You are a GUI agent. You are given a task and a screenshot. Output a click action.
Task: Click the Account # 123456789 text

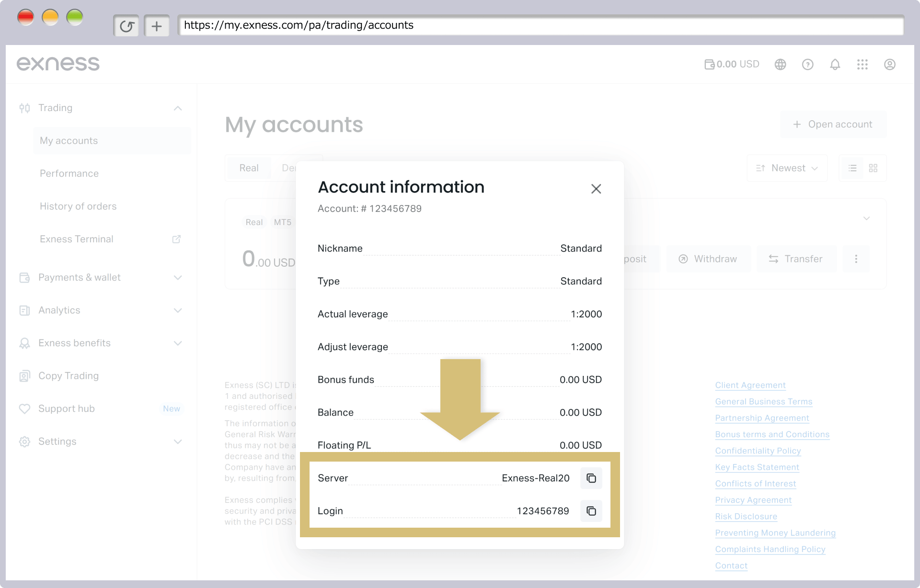369,209
